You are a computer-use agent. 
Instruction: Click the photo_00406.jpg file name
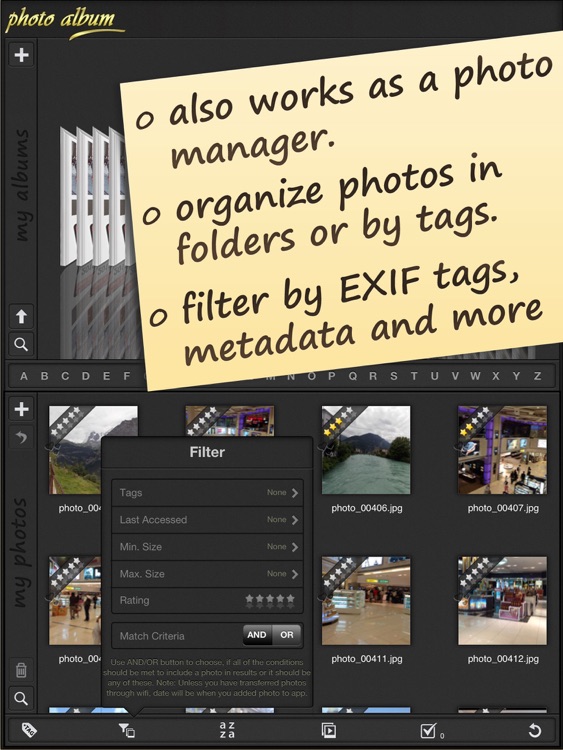coord(367,508)
